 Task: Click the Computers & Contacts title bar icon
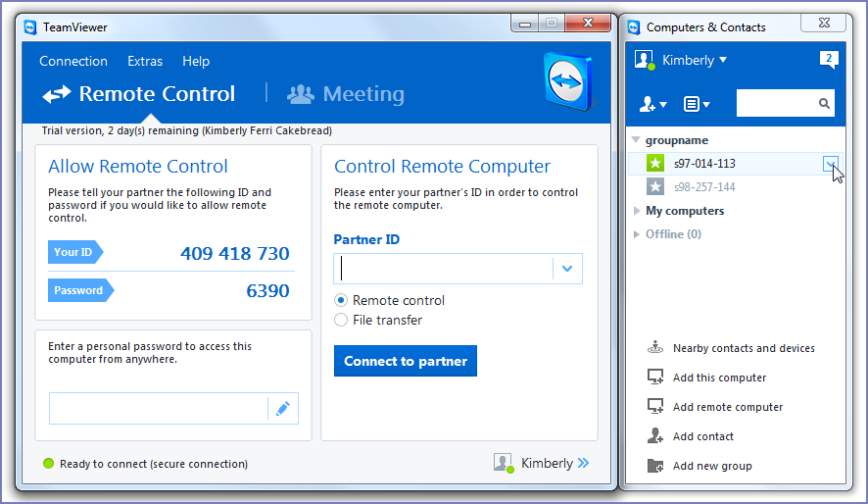click(634, 26)
